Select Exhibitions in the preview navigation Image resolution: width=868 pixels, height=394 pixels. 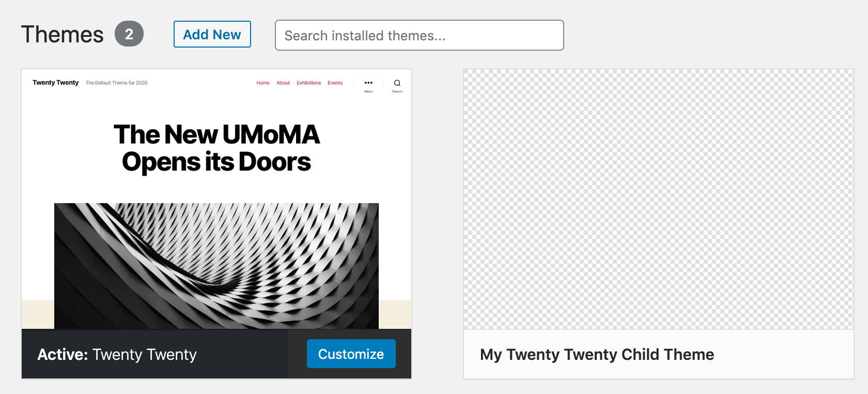[308, 83]
